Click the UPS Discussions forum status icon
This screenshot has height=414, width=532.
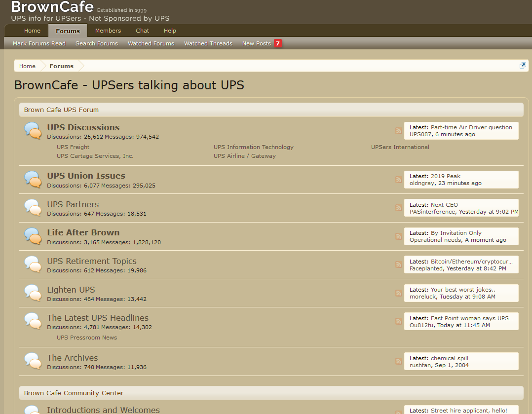pos(33,131)
